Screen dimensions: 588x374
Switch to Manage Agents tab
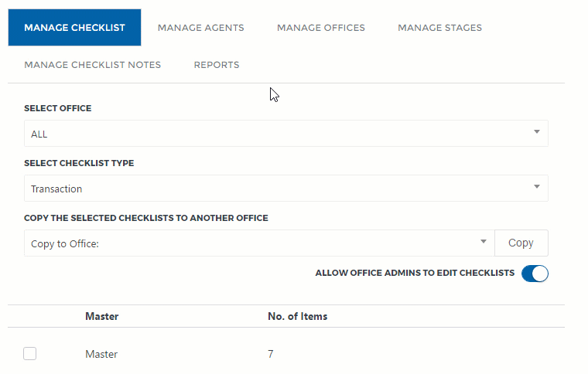(200, 28)
